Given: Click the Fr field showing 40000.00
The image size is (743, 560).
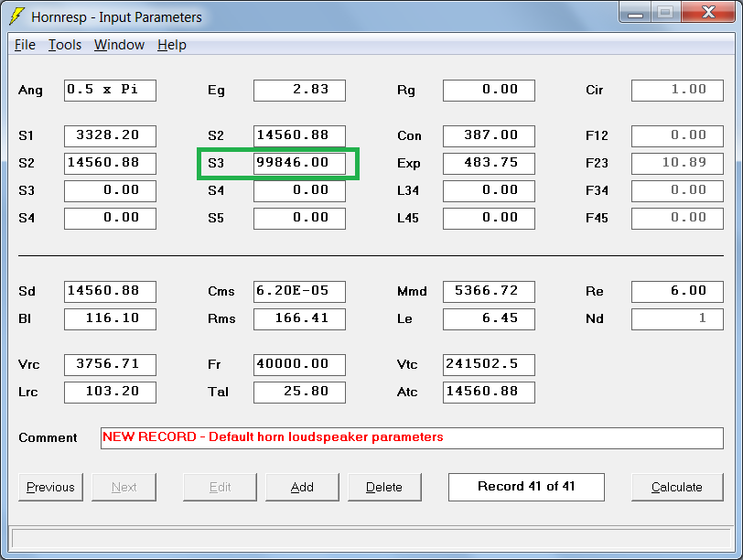Looking at the screenshot, I should click(299, 365).
